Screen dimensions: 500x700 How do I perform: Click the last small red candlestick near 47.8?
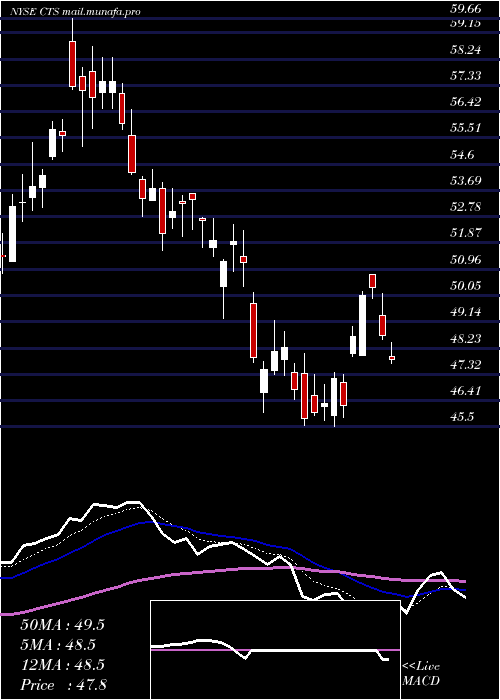coord(392,358)
